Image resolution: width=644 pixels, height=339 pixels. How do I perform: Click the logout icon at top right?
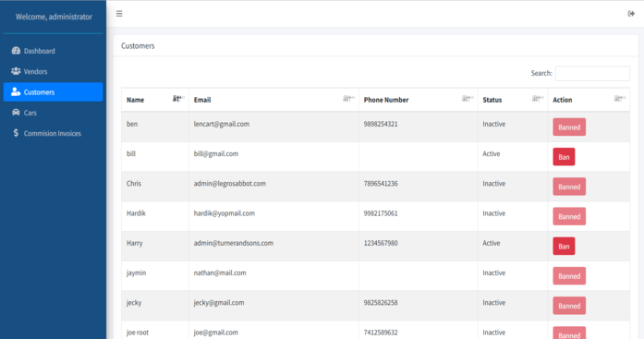pyautogui.click(x=631, y=14)
